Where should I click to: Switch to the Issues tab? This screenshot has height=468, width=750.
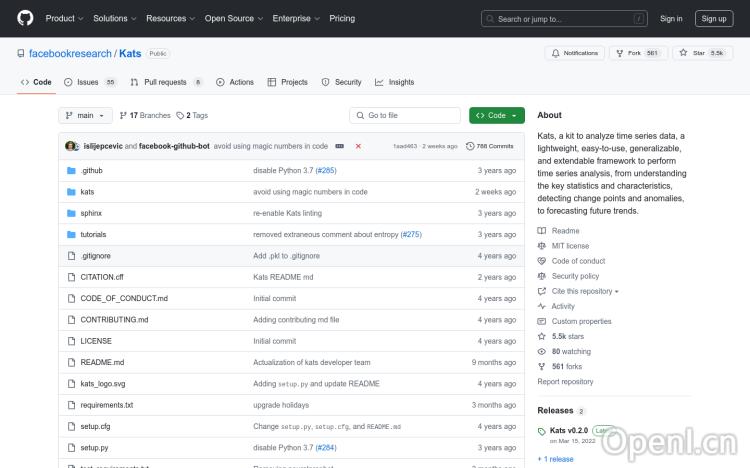[89, 82]
